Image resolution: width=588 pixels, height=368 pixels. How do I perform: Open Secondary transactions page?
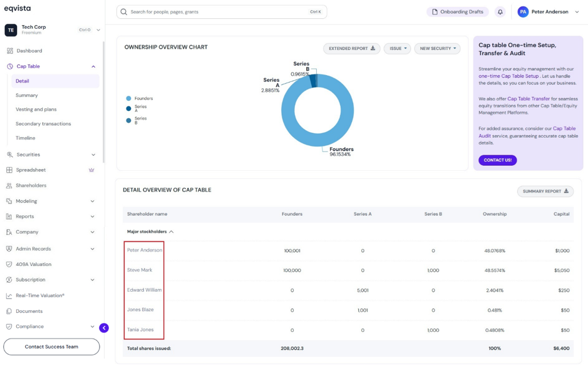(43, 124)
